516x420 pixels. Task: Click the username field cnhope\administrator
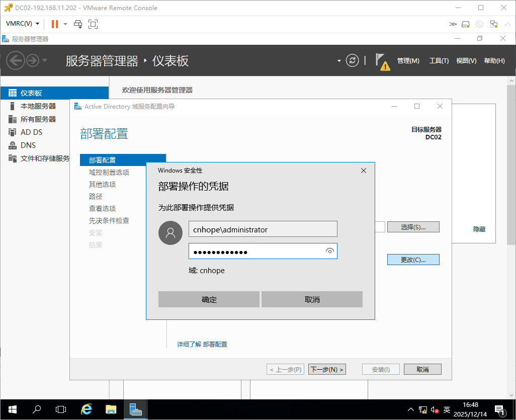263,229
